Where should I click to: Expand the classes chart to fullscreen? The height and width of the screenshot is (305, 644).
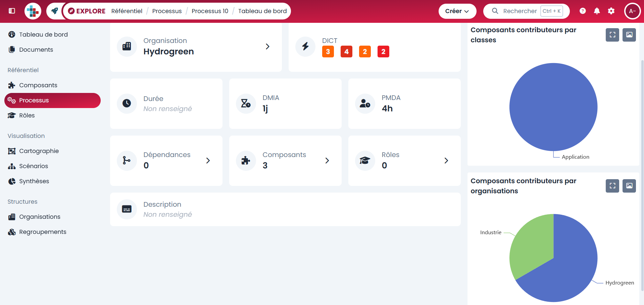pos(612,35)
